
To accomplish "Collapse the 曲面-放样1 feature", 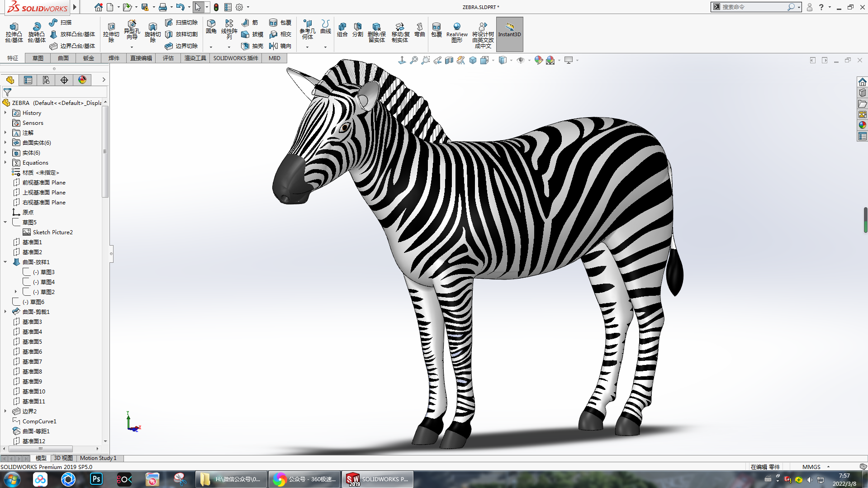I will [x=5, y=262].
